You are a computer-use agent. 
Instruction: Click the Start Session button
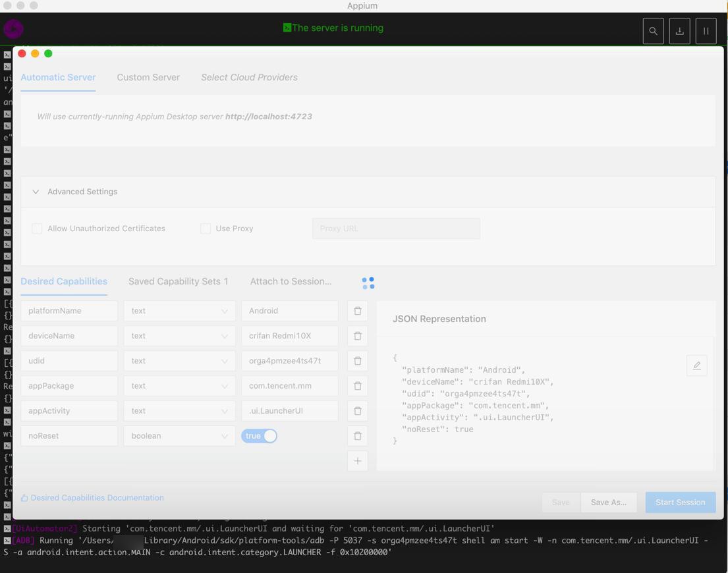pos(680,503)
